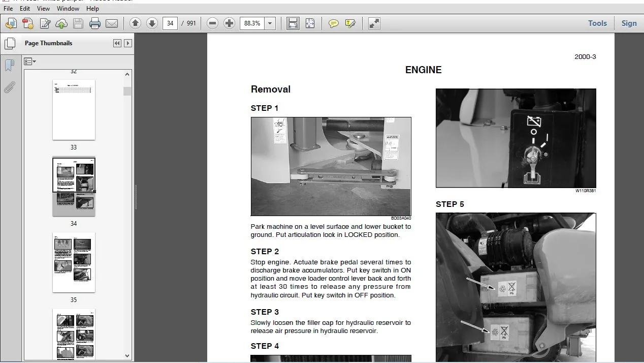This screenshot has width=644, height=363.
Task: Click the cloud upload icon
Action: coord(61,23)
